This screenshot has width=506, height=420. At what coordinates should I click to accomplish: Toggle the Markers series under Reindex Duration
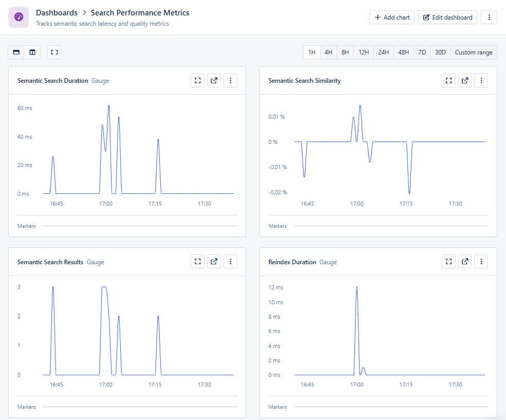[x=277, y=407]
